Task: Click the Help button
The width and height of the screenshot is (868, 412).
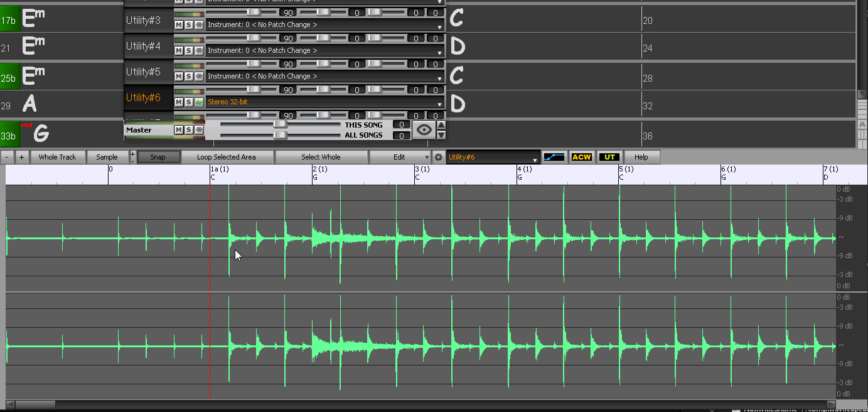Action: (641, 157)
